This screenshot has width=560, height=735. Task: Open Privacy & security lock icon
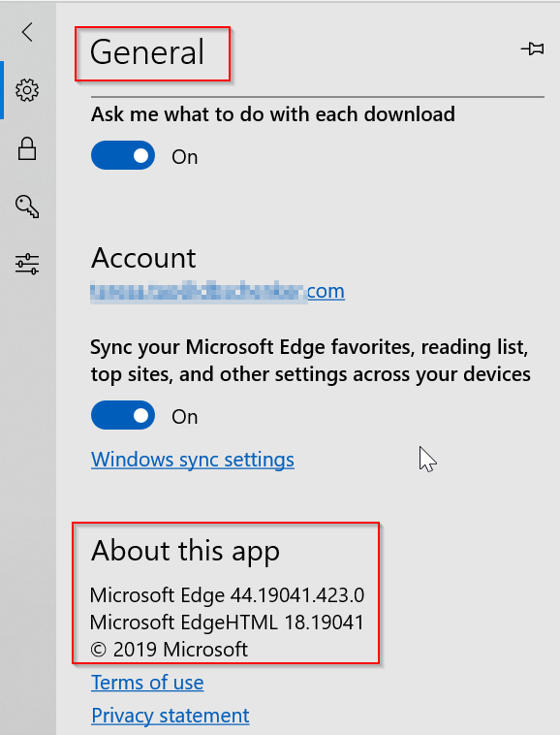point(27,148)
